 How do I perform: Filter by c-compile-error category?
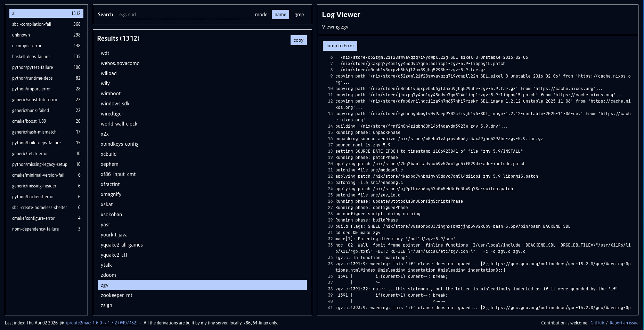click(x=46, y=46)
